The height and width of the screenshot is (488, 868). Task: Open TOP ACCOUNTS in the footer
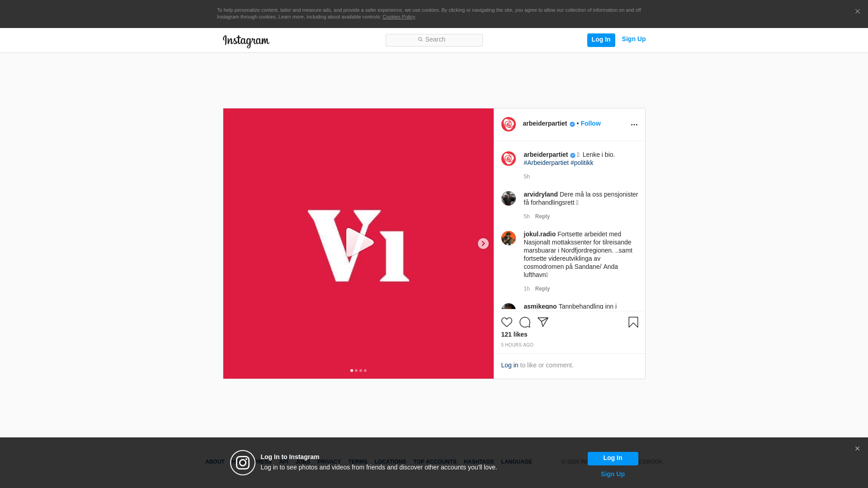point(434,462)
